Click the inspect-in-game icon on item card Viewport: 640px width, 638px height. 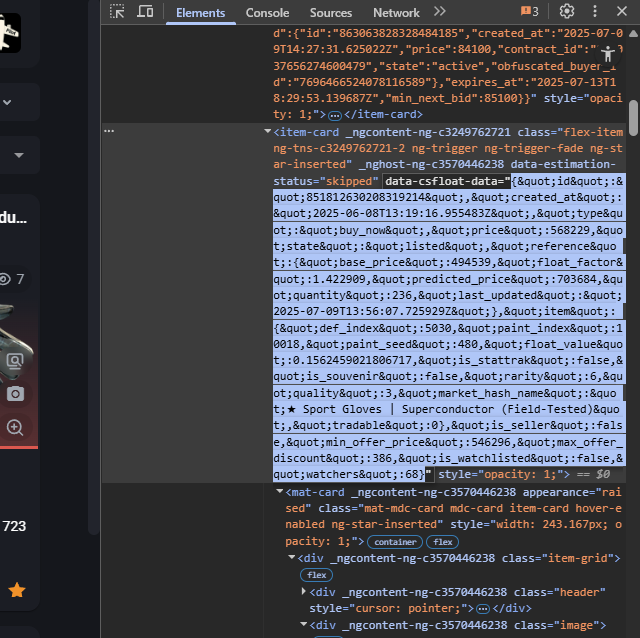pos(15,361)
